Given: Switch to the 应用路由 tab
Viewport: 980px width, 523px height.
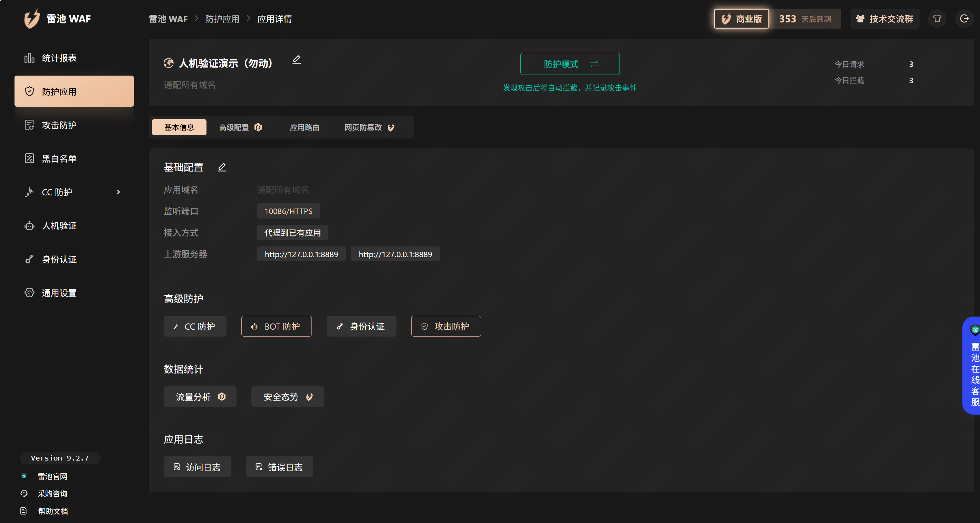Looking at the screenshot, I should pos(304,127).
